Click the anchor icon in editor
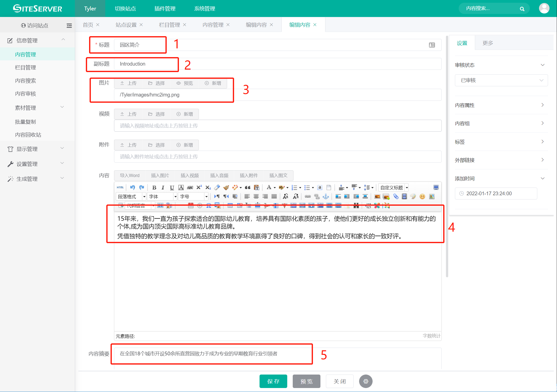Screen dimensions: 557x392 click(326, 197)
